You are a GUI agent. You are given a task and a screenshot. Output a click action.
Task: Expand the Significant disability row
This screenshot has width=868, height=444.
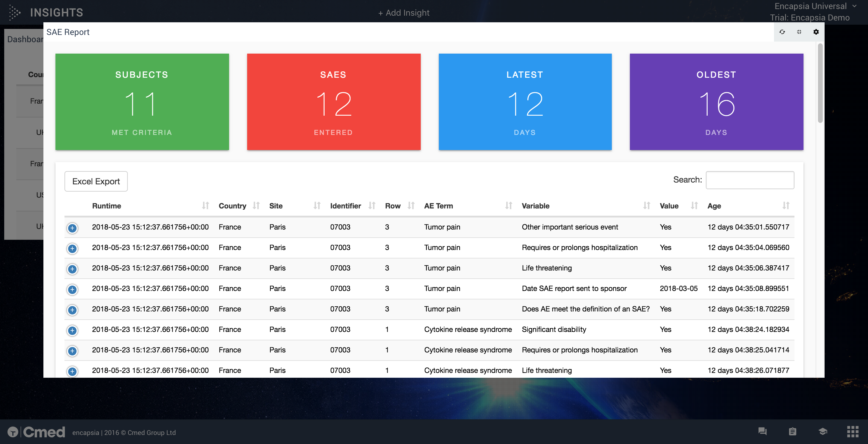[x=72, y=330]
